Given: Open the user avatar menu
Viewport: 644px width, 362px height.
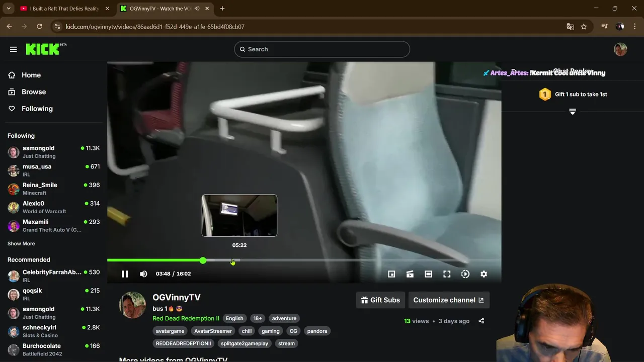Looking at the screenshot, I should point(620,49).
